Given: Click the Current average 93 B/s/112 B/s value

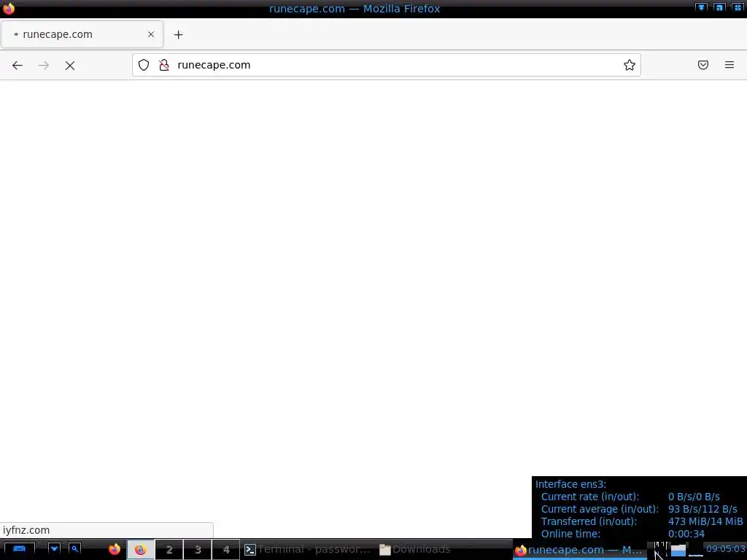Looking at the screenshot, I should pos(703,509).
